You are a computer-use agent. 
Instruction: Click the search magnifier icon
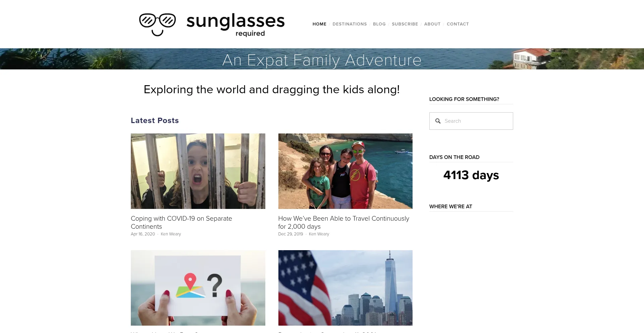tap(438, 121)
